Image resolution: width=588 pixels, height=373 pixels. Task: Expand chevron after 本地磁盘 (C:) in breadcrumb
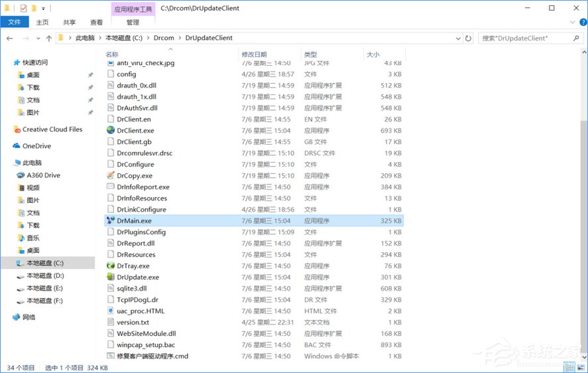[x=148, y=38]
